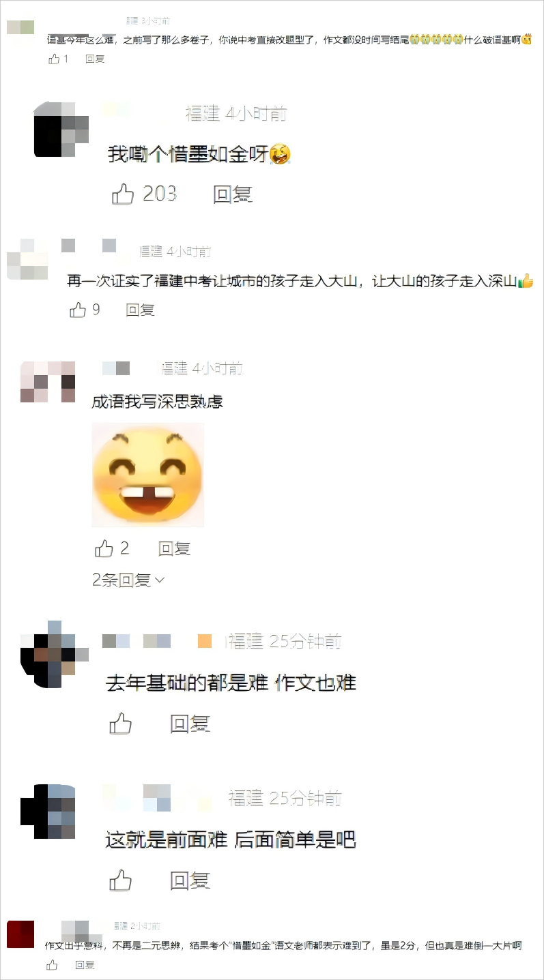Reply to the topmost comment about 语基今年这么难
The height and width of the screenshot is (980, 544).
click(95, 59)
